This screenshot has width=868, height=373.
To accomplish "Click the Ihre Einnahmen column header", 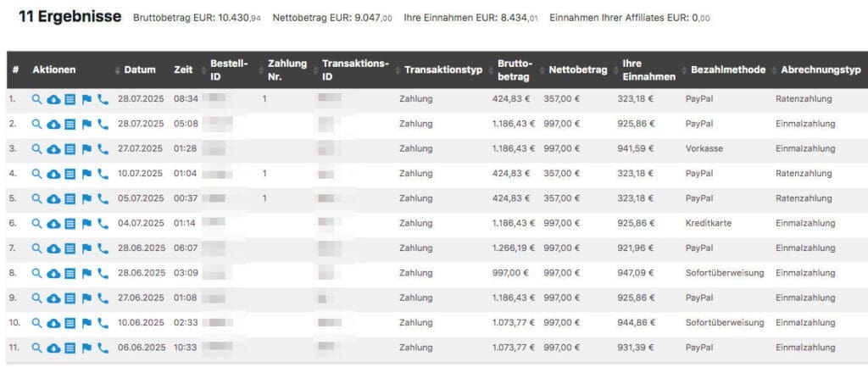I will pyautogui.click(x=648, y=70).
